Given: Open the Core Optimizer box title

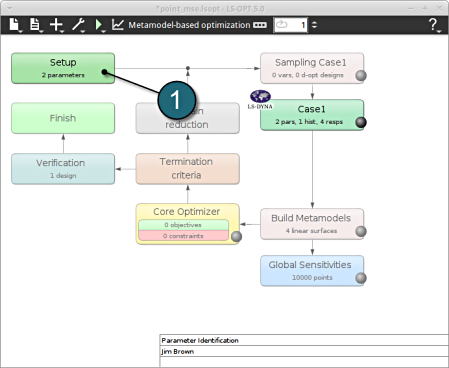Looking at the screenshot, I should click(187, 212).
